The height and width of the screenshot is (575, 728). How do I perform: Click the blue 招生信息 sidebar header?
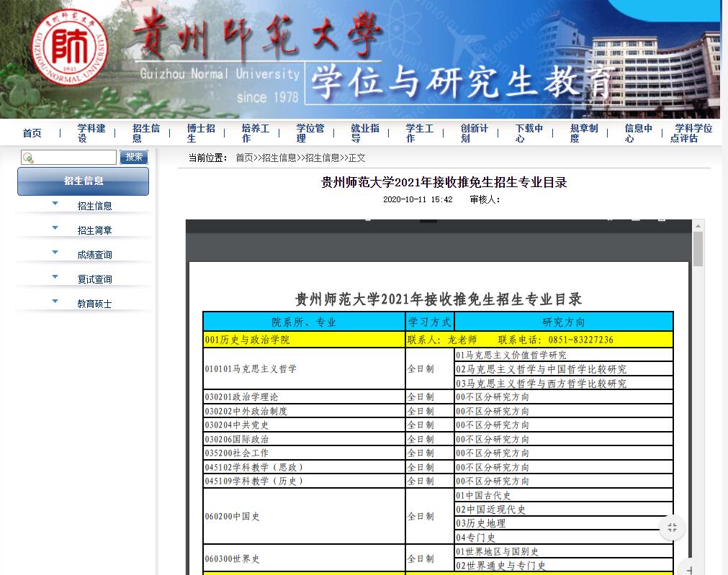(83, 181)
